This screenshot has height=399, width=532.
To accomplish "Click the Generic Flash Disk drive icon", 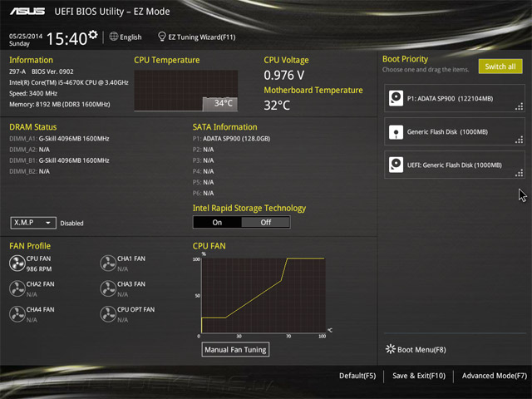I will pos(396,131).
